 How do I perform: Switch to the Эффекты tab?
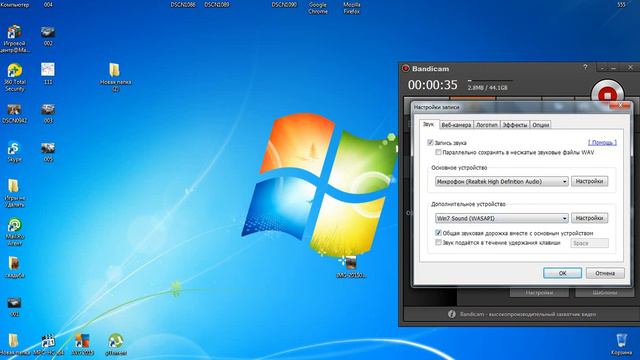click(515, 125)
